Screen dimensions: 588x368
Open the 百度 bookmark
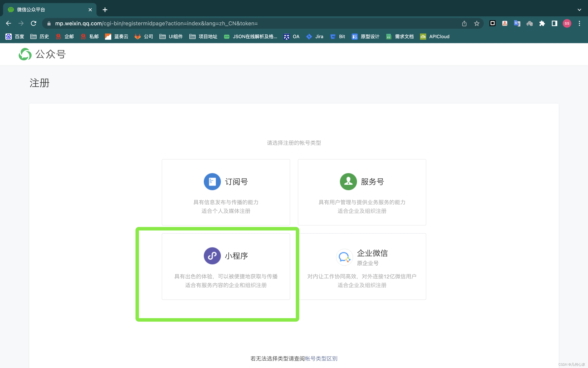[x=15, y=37]
